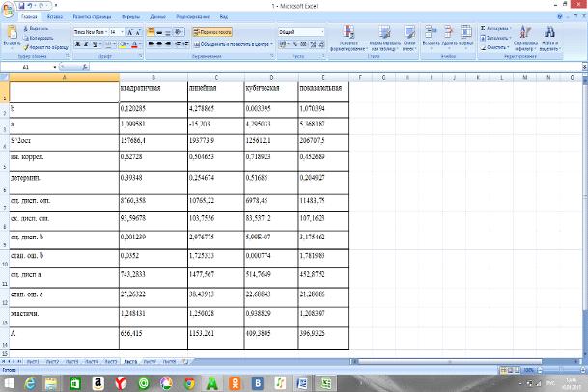Toggle the Wrap Text (Перенос текста) button

tap(218, 31)
